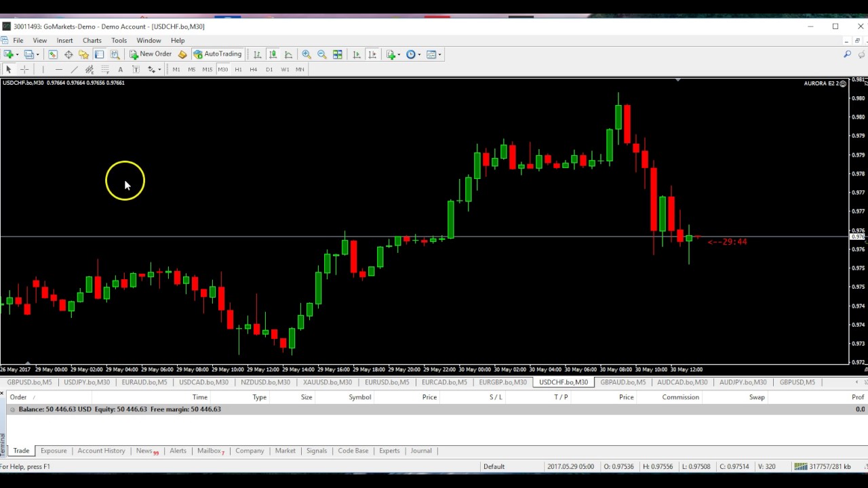Open the Market Watch window icon

pos(53,54)
